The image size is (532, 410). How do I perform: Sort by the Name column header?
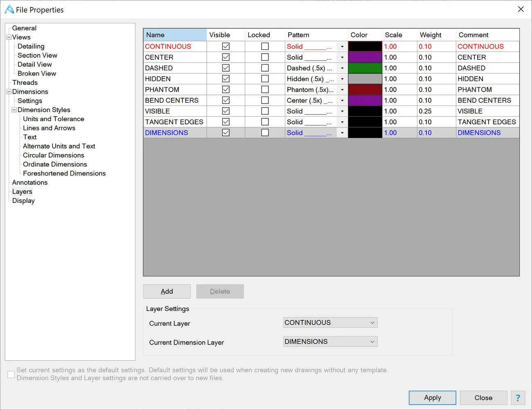click(x=175, y=35)
